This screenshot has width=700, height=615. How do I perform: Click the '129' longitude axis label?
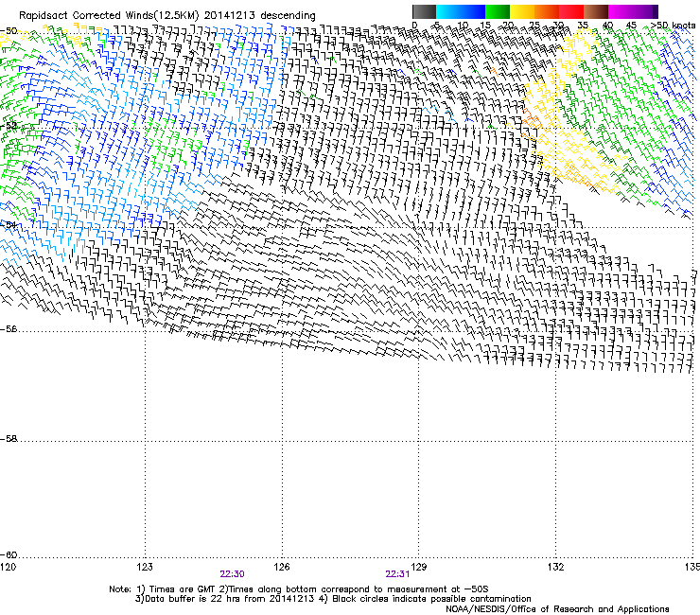click(419, 567)
